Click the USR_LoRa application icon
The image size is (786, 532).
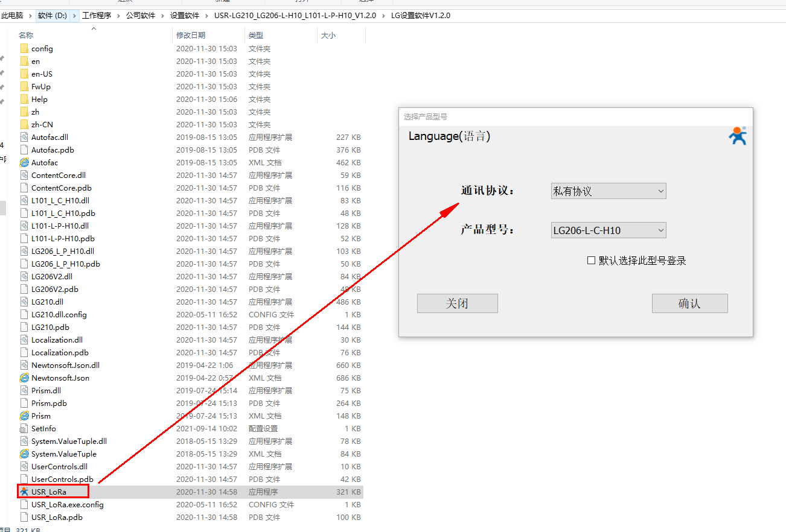click(24, 492)
